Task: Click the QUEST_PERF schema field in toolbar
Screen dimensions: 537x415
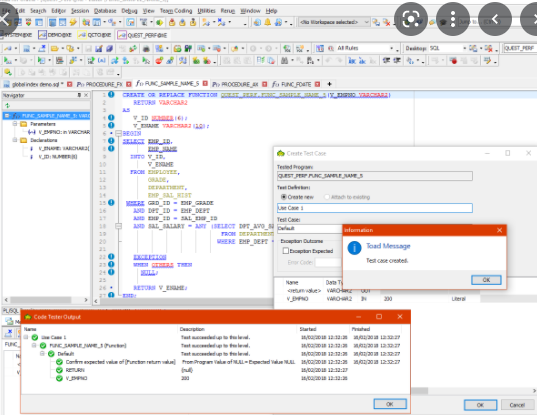Action: tap(519, 49)
